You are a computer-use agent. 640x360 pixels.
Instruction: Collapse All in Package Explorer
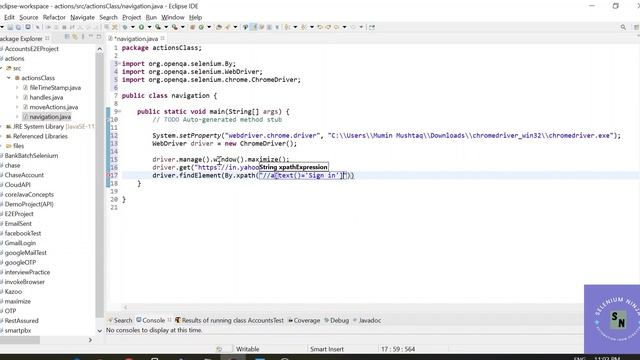pyautogui.click(x=67, y=37)
